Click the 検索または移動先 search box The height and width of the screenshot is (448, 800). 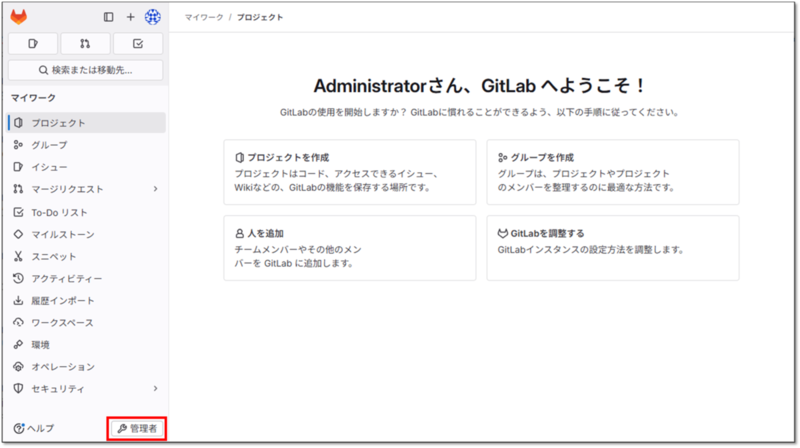(x=86, y=70)
